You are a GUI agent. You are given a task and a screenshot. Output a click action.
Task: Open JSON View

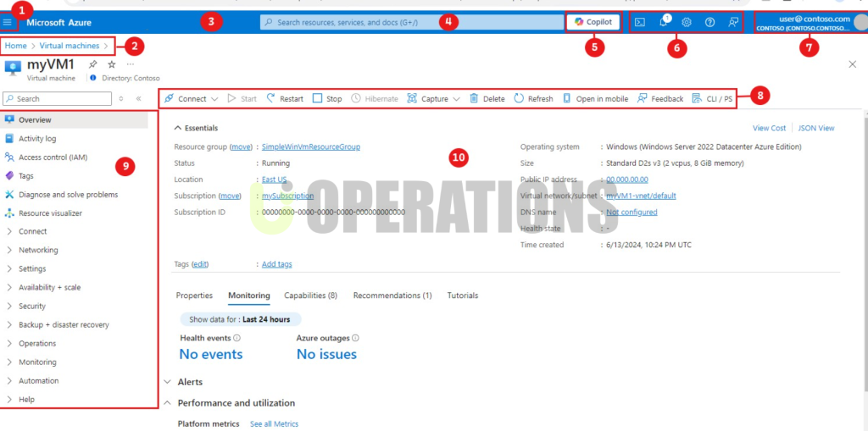[x=816, y=128]
